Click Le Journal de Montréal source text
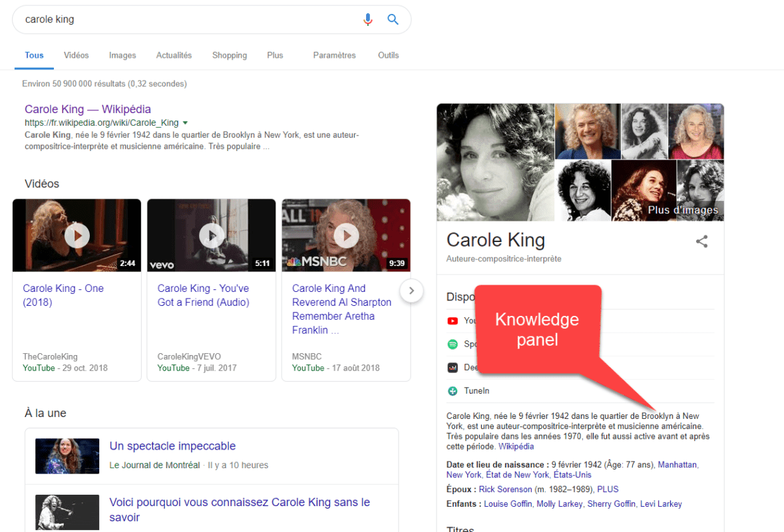The width and height of the screenshot is (784, 532). point(154,465)
